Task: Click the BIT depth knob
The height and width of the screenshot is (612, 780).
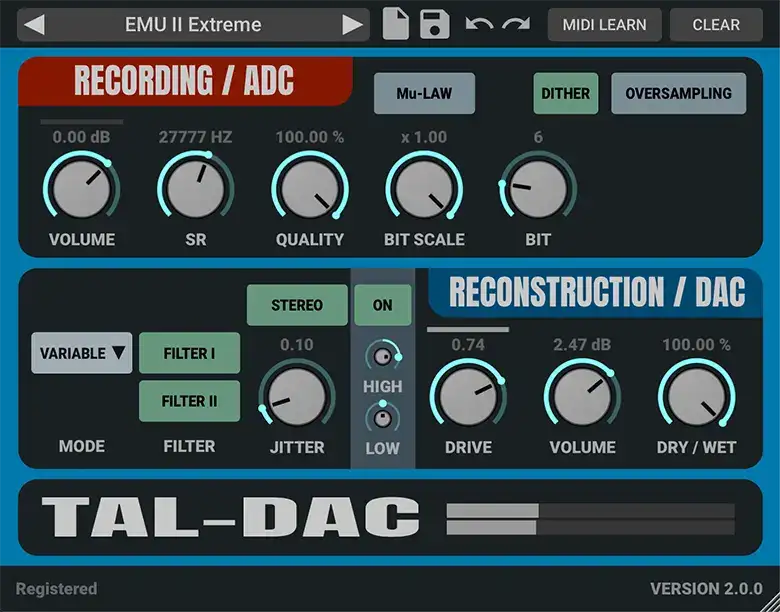Action: [x=538, y=189]
